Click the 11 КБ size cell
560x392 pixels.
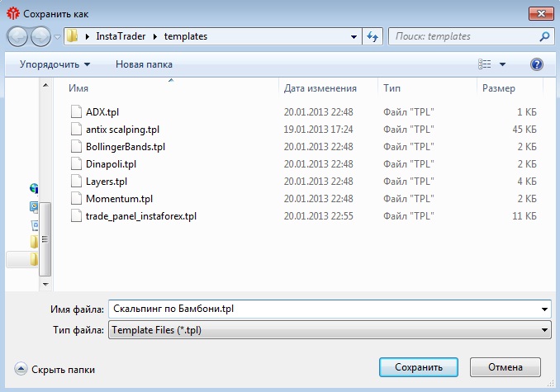click(x=524, y=215)
